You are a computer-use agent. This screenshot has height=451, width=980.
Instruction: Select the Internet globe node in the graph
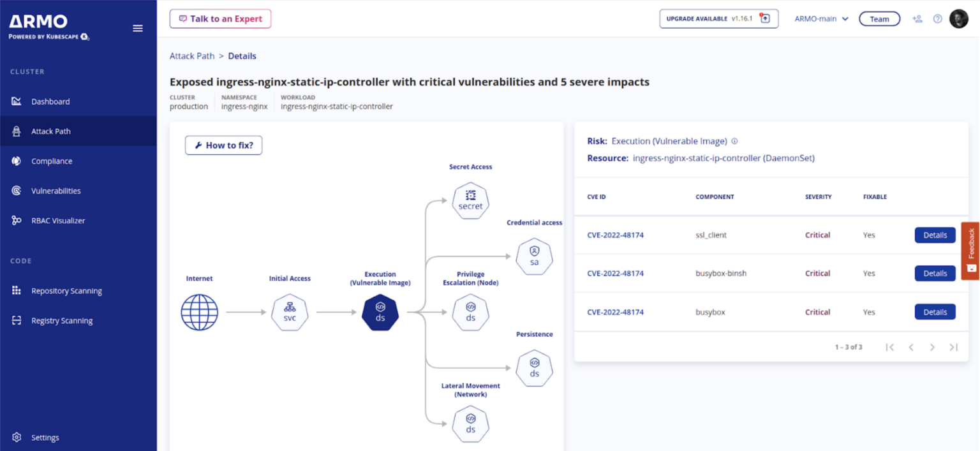pyautogui.click(x=200, y=312)
